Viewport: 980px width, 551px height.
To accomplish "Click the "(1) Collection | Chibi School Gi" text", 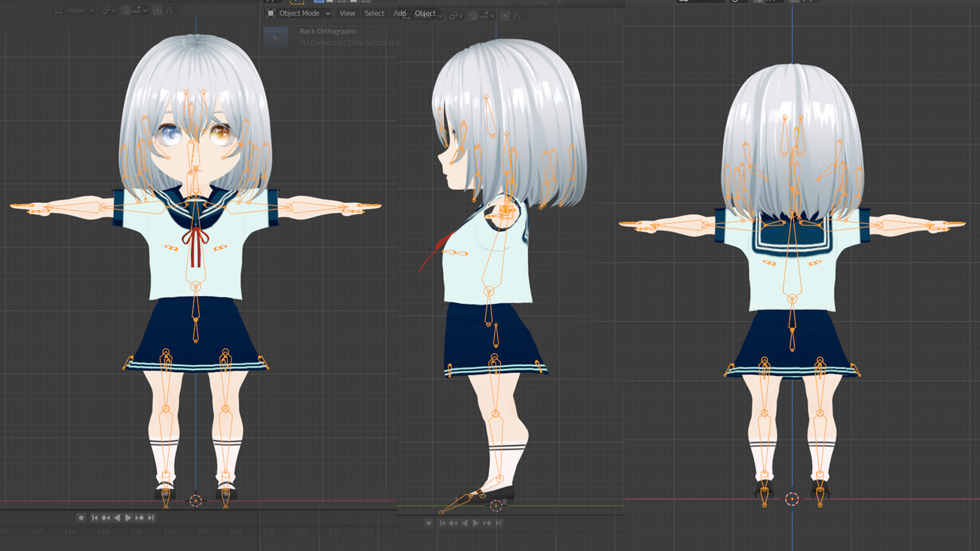I will pos(348,42).
